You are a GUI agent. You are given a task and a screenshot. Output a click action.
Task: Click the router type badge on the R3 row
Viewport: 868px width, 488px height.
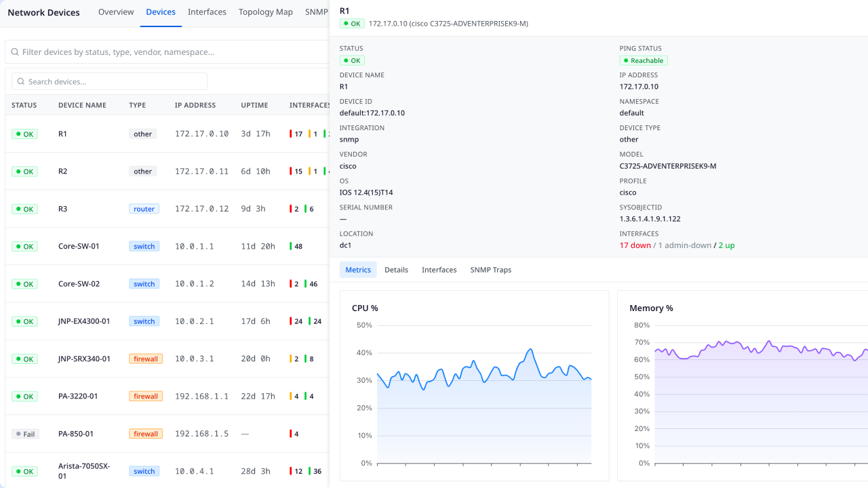[144, 209]
